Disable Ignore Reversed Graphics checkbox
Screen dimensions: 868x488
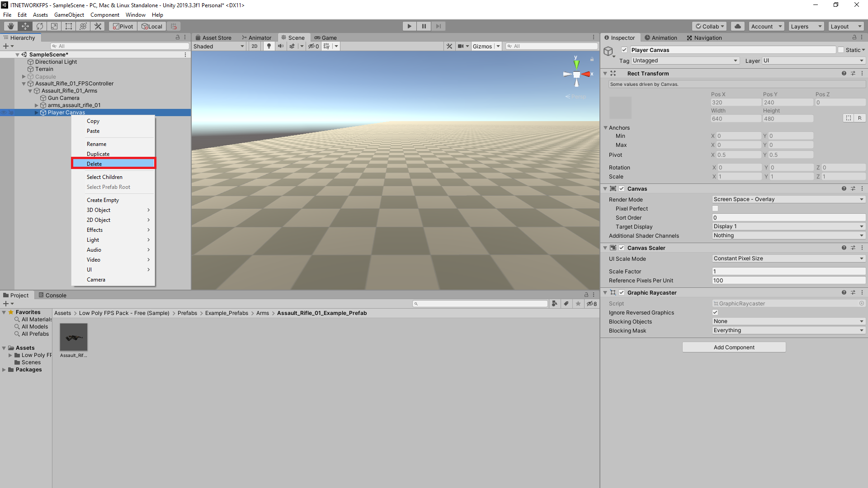click(x=715, y=312)
